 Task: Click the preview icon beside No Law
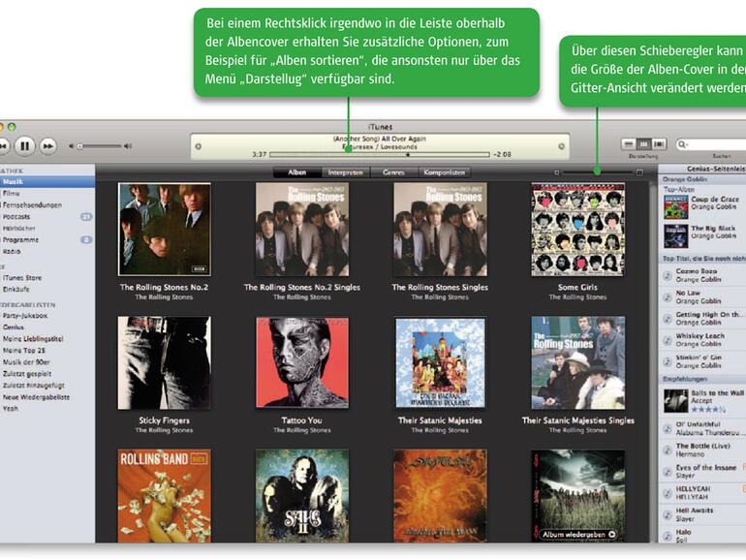click(x=667, y=296)
